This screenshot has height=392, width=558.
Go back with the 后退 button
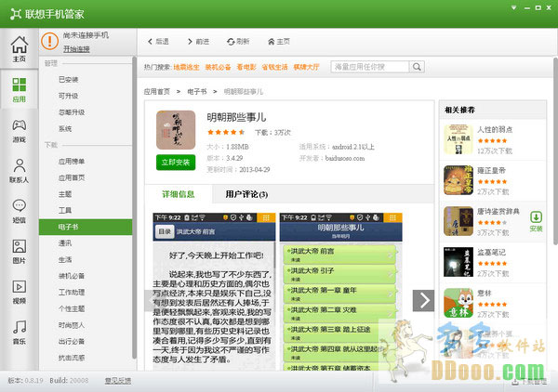[x=158, y=42]
